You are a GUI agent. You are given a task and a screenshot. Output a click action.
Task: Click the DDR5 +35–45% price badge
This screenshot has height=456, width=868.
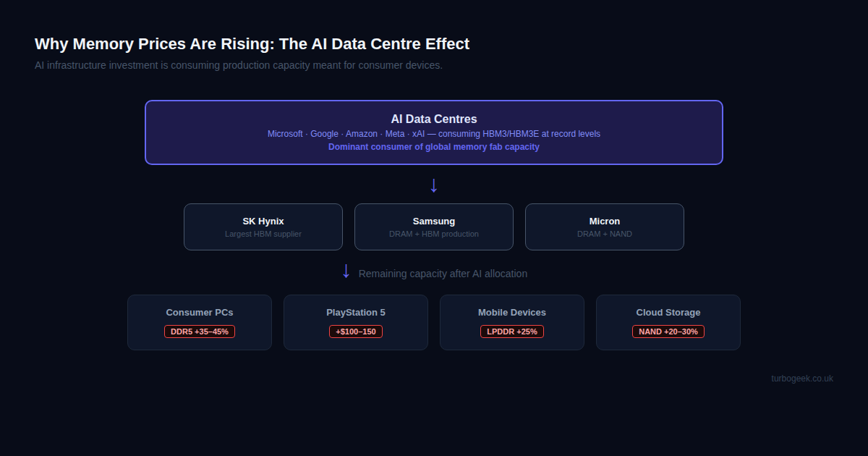[200, 332]
